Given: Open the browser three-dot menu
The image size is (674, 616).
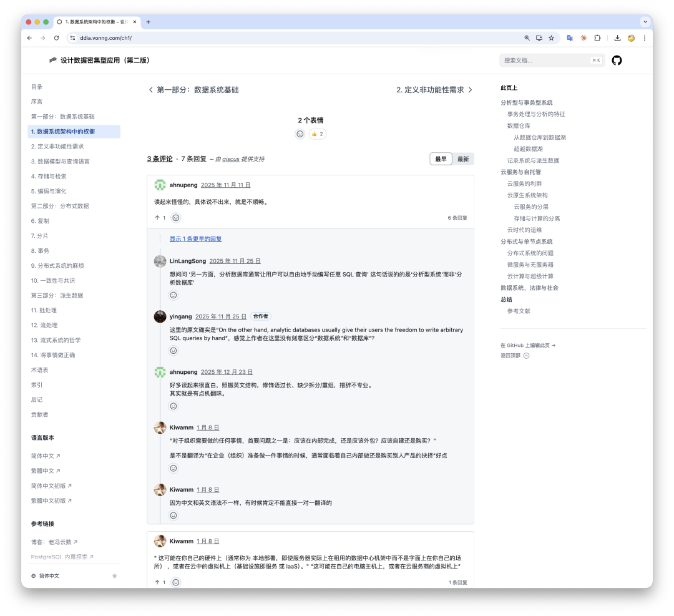Looking at the screenshot, I should 645,38.
